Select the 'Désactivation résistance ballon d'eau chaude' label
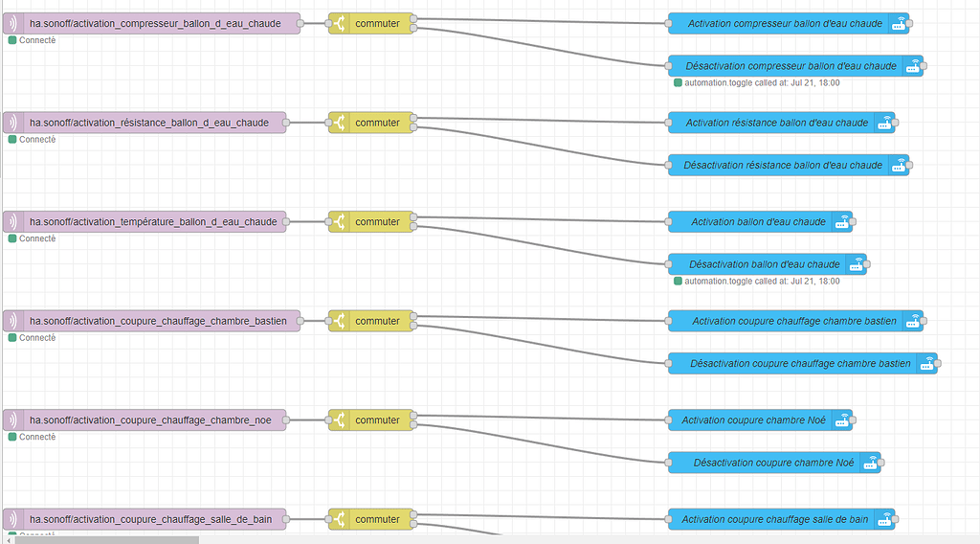980x544 pixels. pos(783,166)
